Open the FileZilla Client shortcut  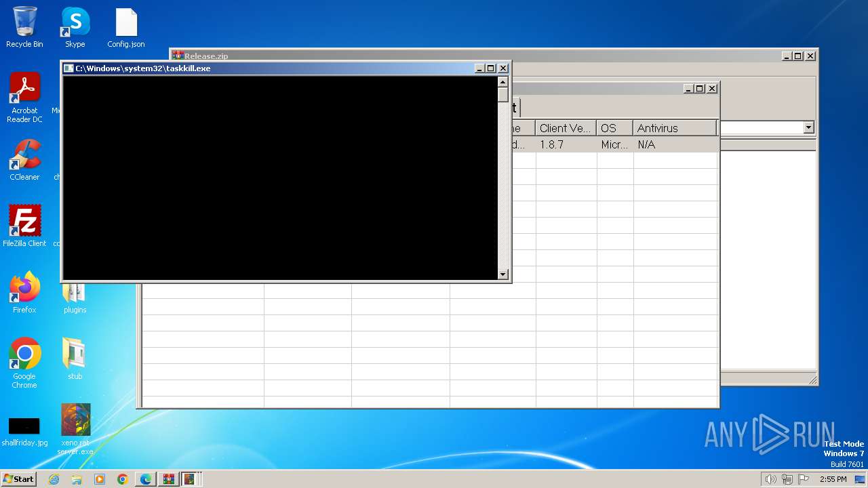[24, 226]
